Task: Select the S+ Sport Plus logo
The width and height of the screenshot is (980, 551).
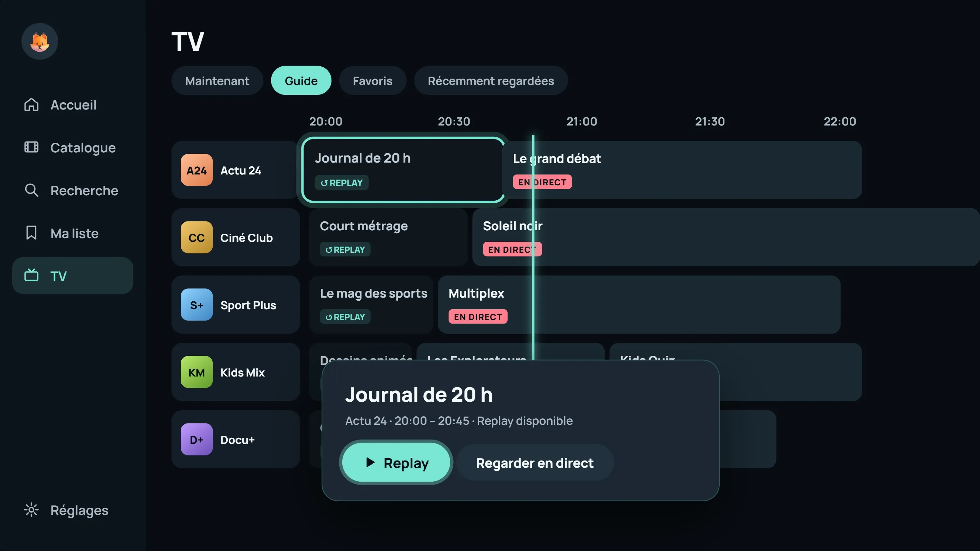Action: click(196, 305)
